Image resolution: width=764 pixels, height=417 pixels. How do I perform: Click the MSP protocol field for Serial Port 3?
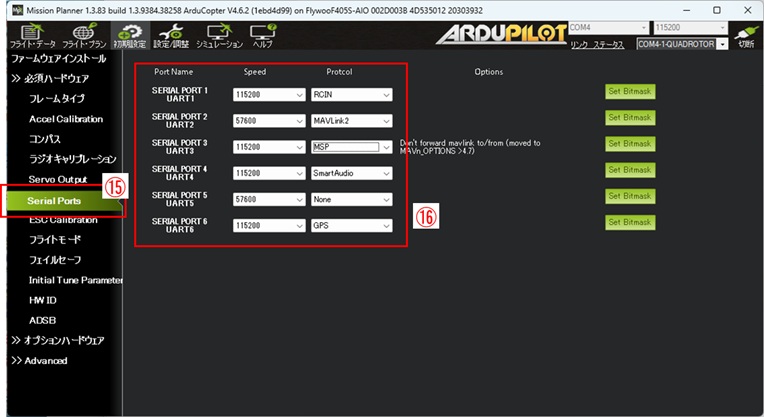pyautogui.click(x=345, y=147)
